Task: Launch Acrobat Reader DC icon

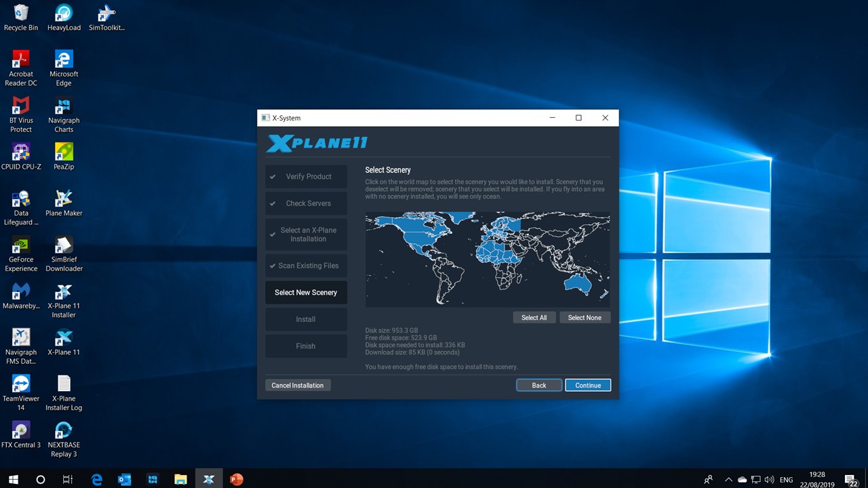Action: [x=21, y=68]
